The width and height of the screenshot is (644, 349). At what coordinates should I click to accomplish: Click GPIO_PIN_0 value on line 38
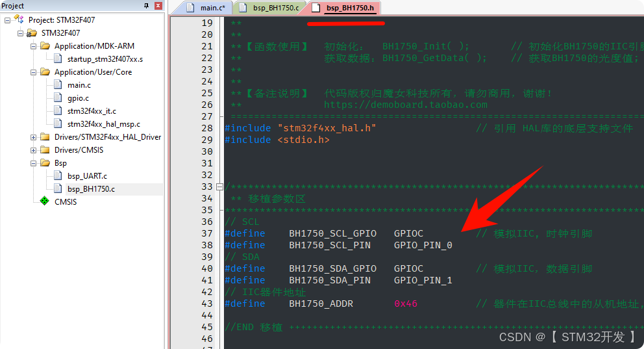[x=423, y=245]
